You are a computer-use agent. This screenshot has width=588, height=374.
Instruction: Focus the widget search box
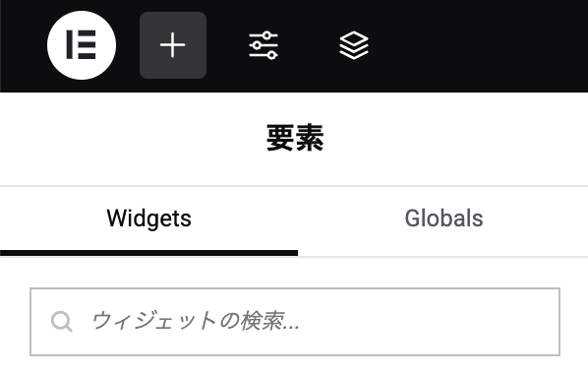tap(295, 322)
